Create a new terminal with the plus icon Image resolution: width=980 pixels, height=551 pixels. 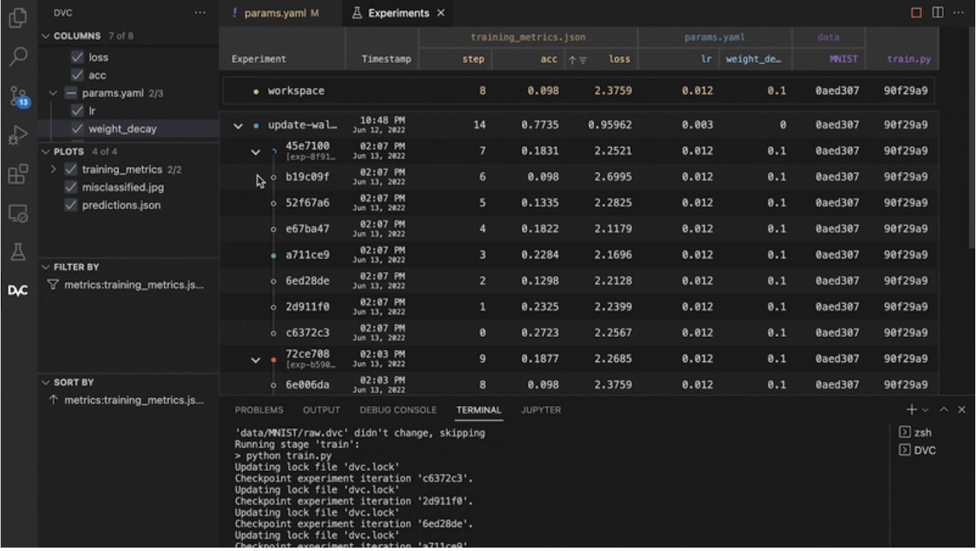[x=912, y=410]
